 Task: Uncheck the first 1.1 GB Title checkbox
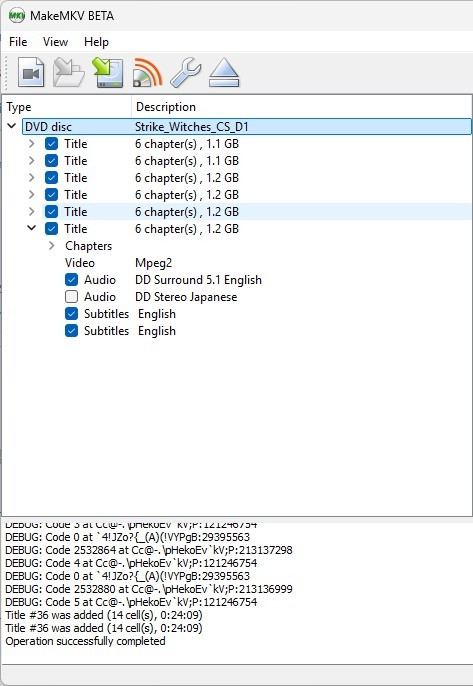tap(51, 144)
